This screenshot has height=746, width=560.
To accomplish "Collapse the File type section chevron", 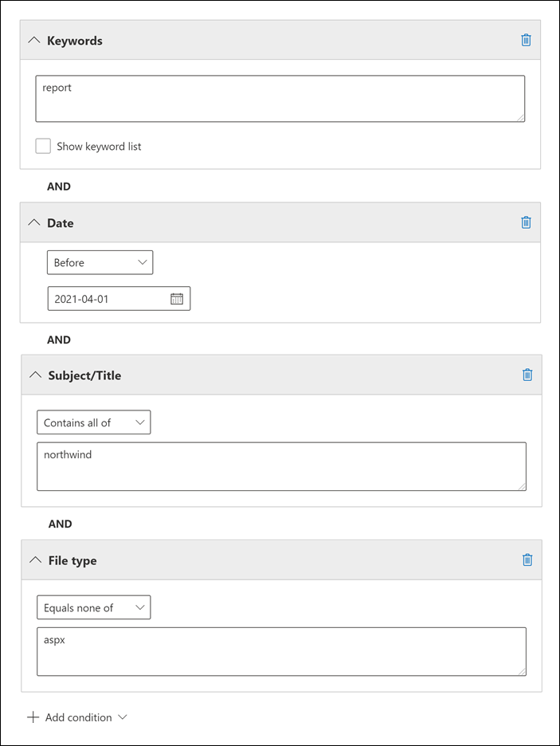I will click(x=34, y=559).
